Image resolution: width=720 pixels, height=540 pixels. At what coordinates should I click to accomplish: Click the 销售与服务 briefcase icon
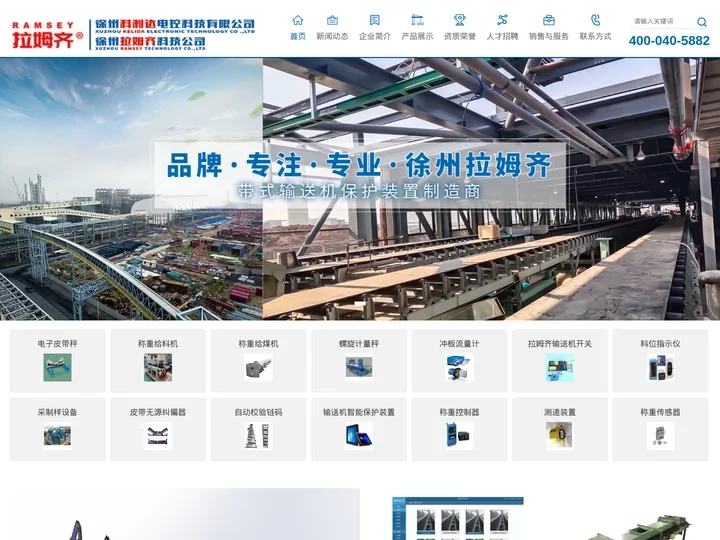click(548, 20)
